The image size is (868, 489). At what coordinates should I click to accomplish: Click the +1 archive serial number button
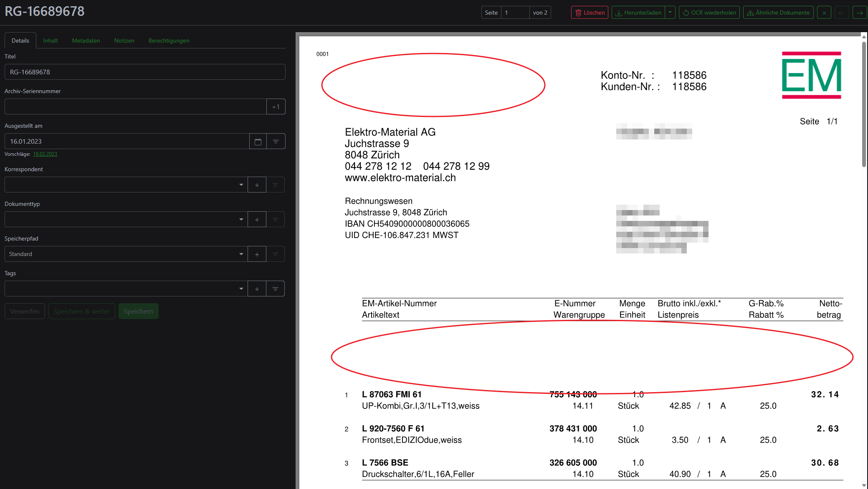(276, 106)
